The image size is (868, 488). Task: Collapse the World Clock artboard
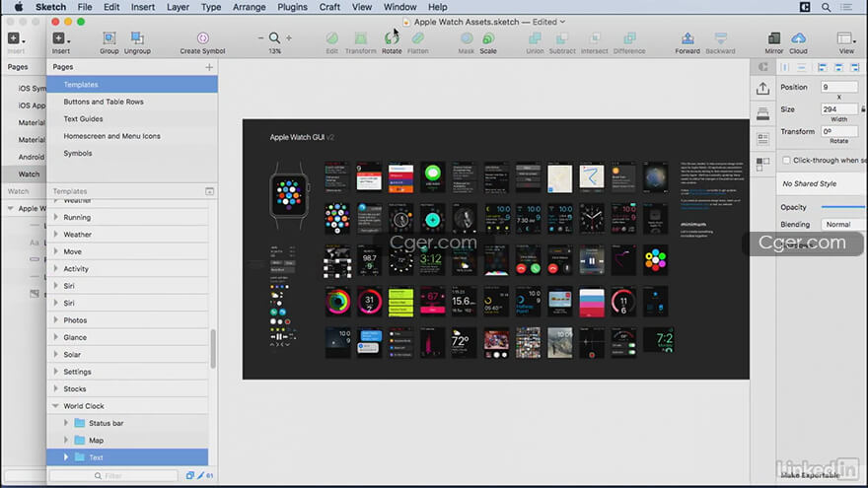pyautogui.click(x=55, y=406)
